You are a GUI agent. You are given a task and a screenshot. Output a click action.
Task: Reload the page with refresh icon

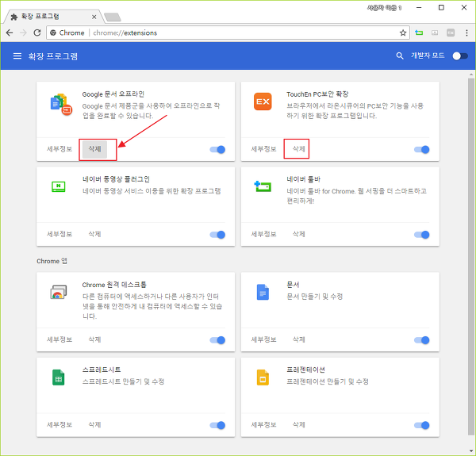pos(37,33)
